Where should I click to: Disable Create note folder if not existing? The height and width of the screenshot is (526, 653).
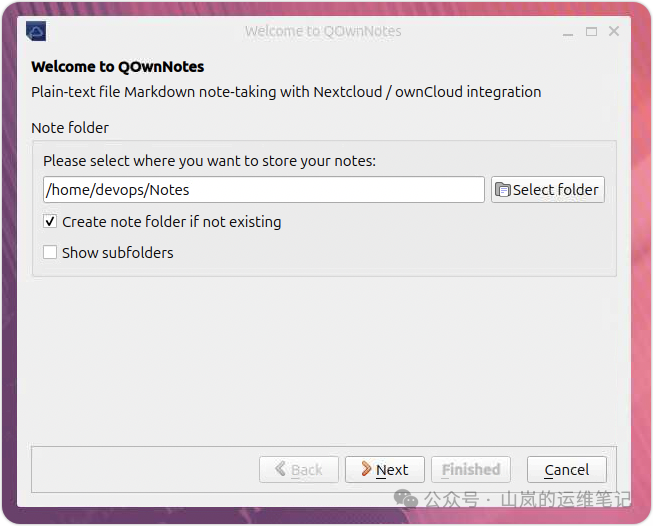(50, 222)
